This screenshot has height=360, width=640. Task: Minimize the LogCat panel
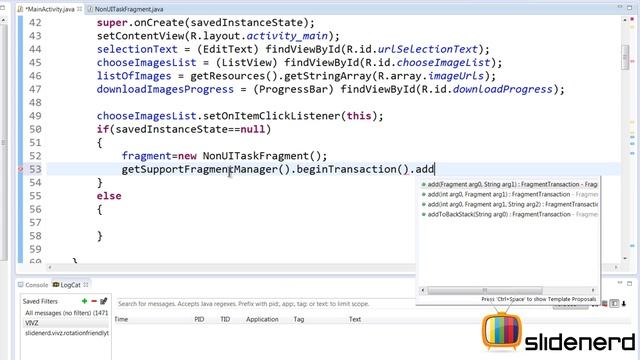point(620,282)
